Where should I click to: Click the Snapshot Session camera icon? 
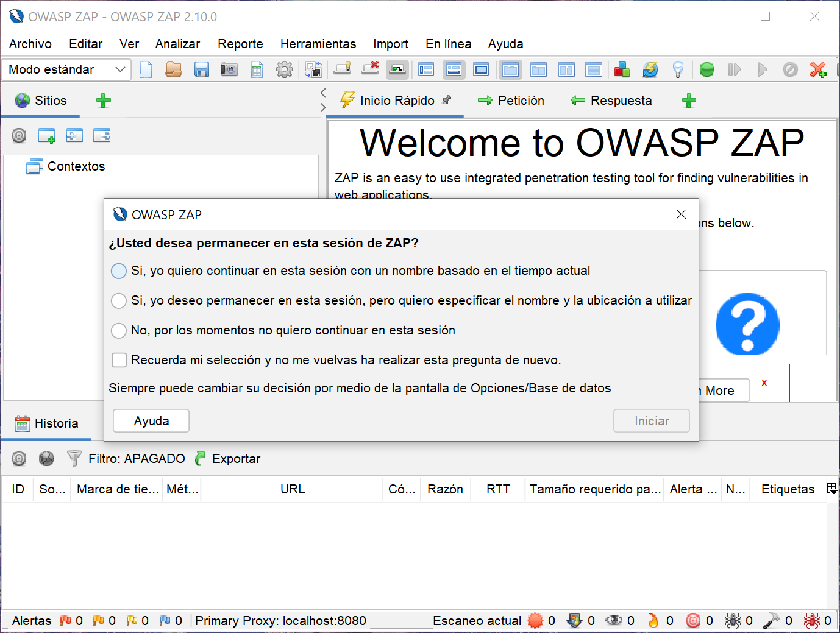click(229, 69)
